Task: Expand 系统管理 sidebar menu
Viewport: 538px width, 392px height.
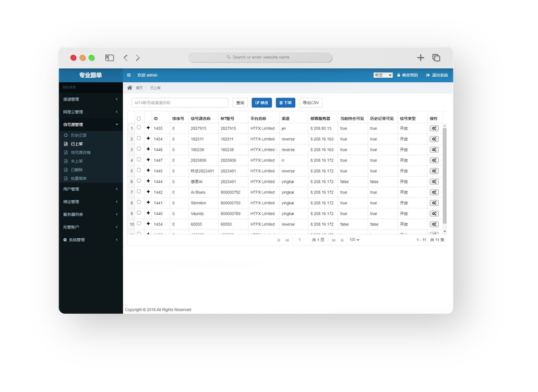Action: coord(91,239)
